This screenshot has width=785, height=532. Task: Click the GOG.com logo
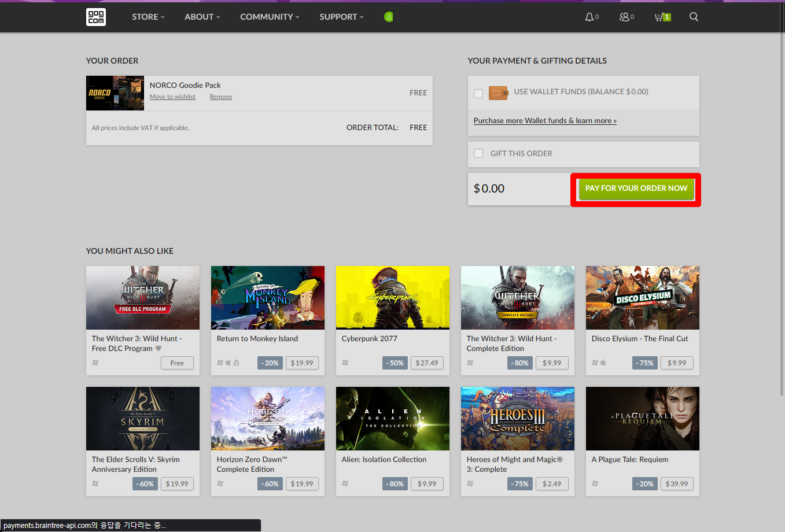tap(96, 17)
